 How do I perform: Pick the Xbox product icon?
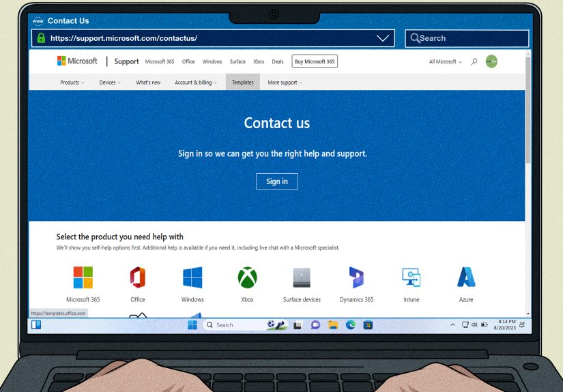247,277
